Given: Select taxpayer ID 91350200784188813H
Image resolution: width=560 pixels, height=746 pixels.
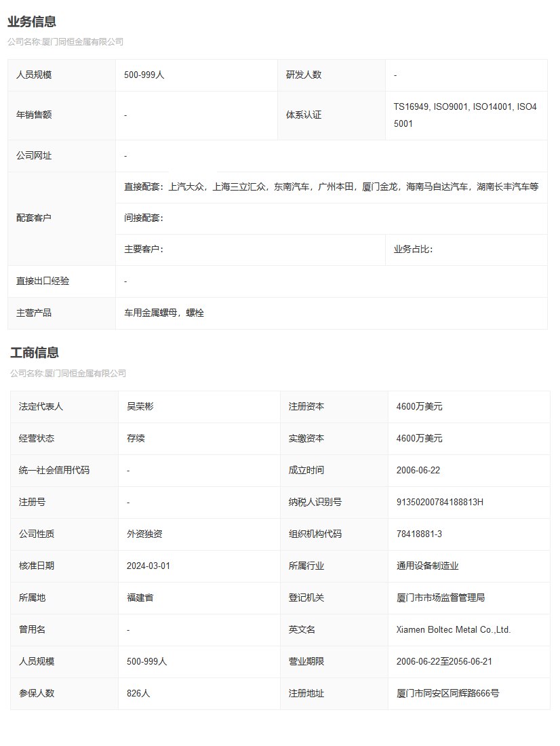Looking at the screenshot, I should [440, 503].
